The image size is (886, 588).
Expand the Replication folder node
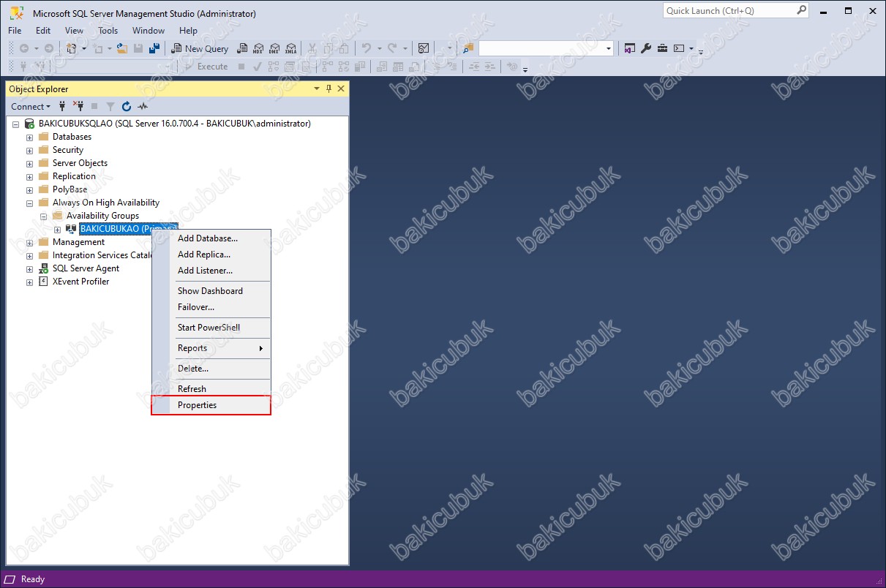[29, 176]
